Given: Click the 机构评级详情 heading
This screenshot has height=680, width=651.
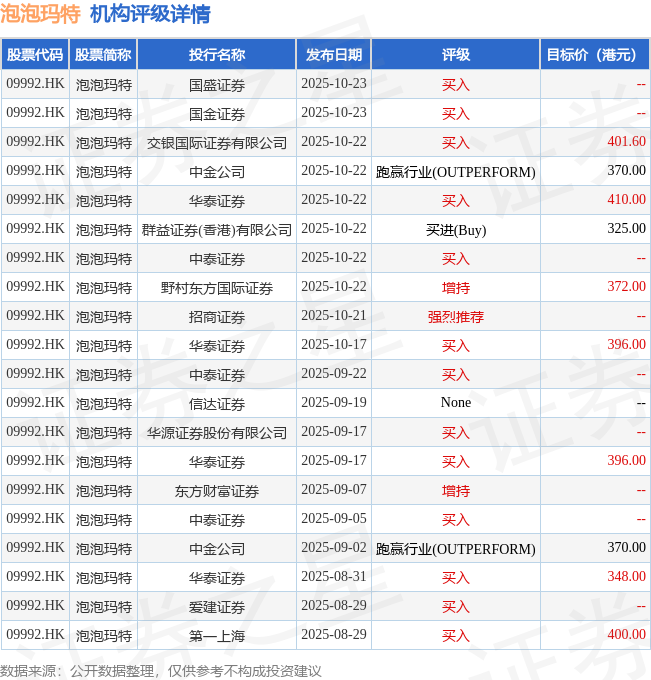Looking at the screenshot, I should pos(150,13).
